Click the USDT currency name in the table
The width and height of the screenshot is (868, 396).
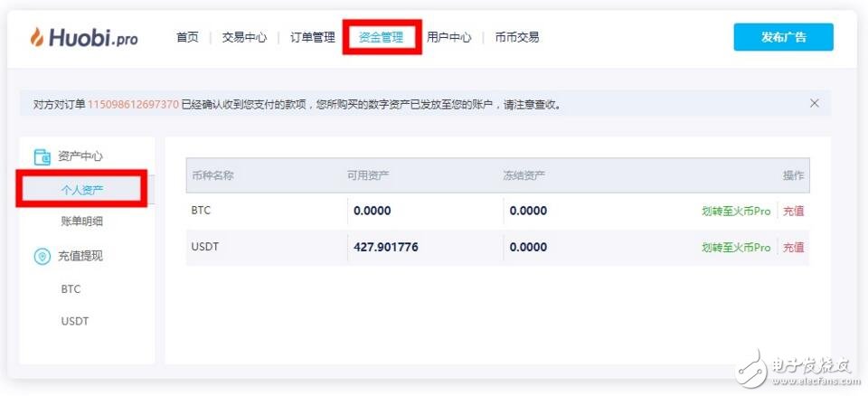205,247
